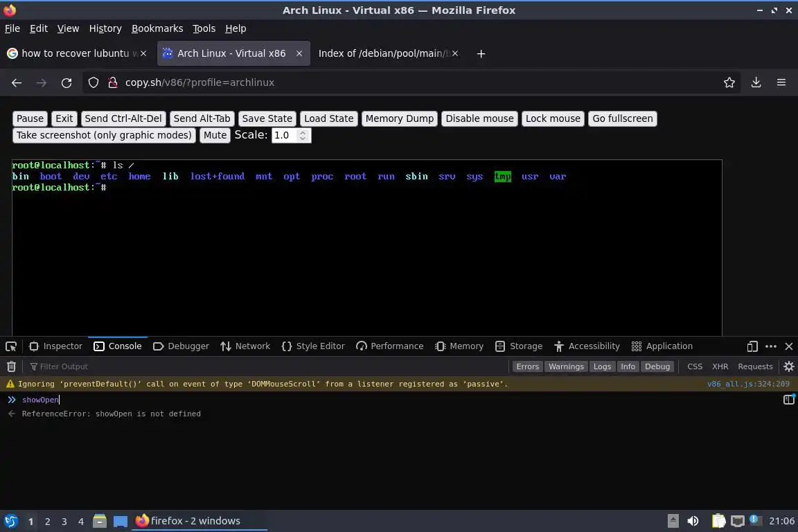Open the Bookmarks menu

pyautogui.click(x=157, y=28)
